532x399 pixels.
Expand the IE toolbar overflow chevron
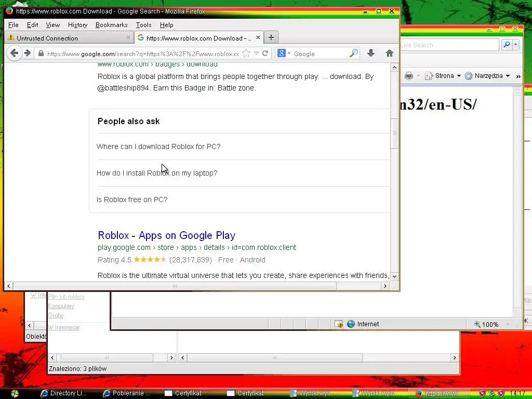pyautogui.click(x=518, y=76)
